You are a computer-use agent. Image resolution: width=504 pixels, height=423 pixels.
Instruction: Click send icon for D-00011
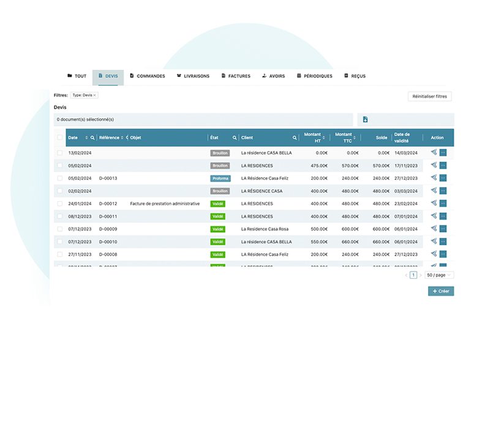coord(434,216)
